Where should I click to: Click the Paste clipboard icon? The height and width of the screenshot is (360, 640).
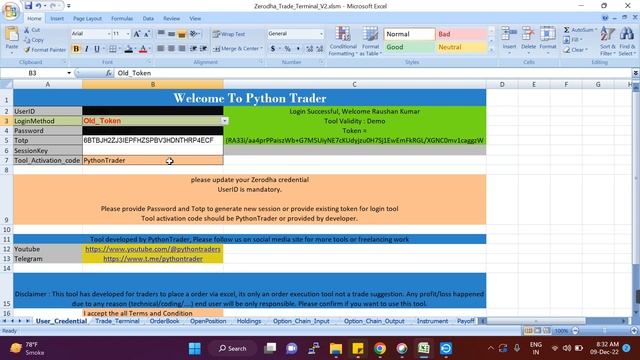tap(12, 35)
